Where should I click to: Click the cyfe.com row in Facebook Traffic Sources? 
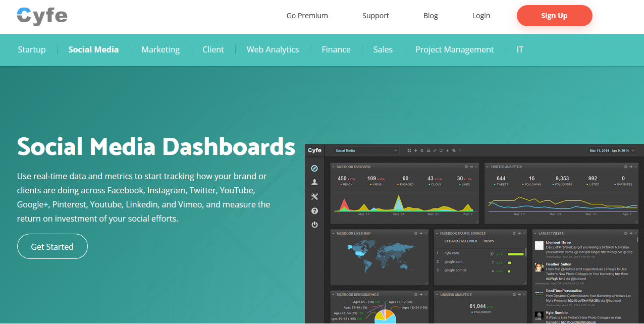(479, 253)
